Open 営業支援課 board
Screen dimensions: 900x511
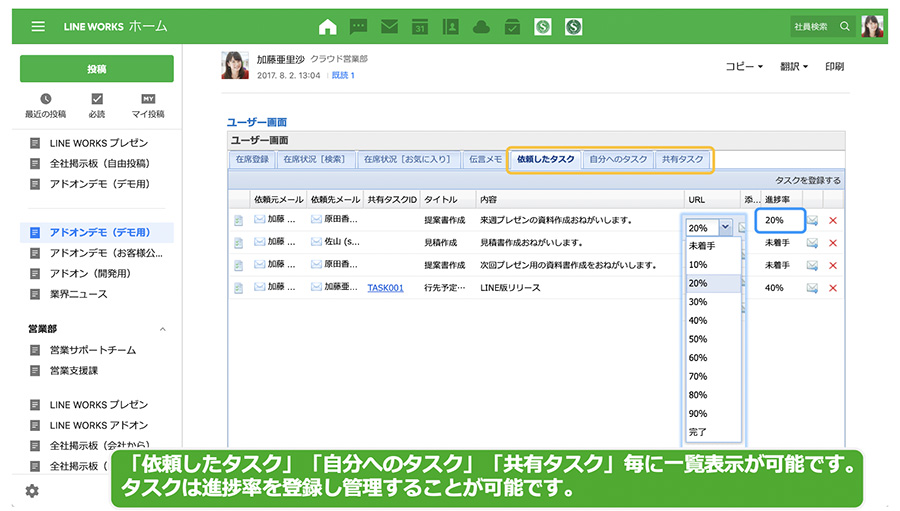pyautogui.click(x=73, y=371)
